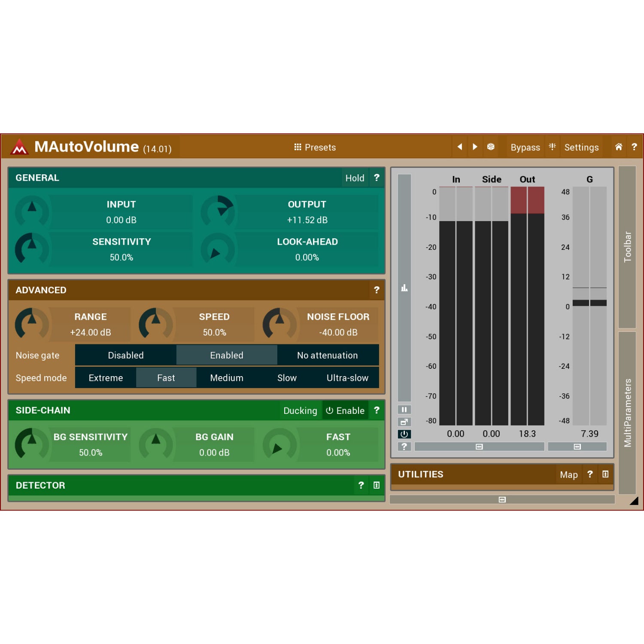This screenshot has height=644, width=644.
Task: Click the OUTPUT gain knob
Action: tap(218, 212)
